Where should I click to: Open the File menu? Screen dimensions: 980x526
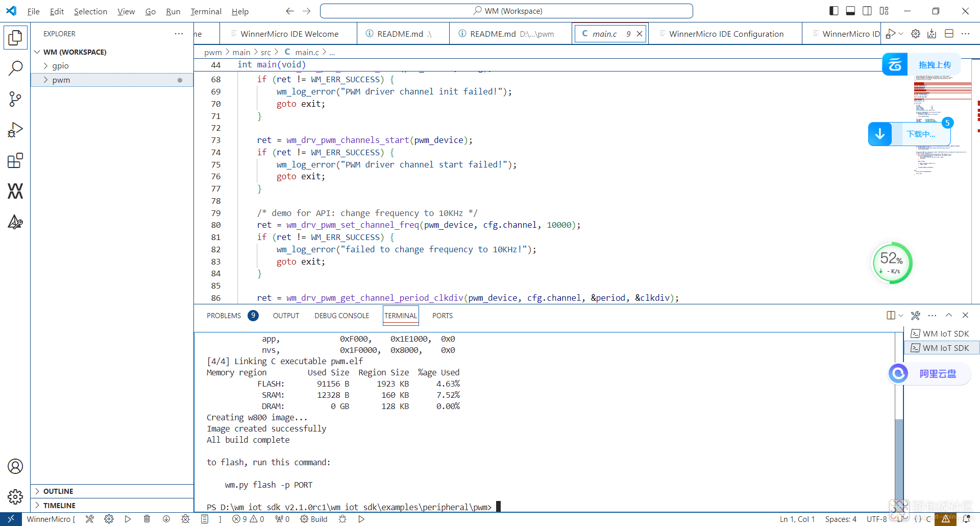33,11
